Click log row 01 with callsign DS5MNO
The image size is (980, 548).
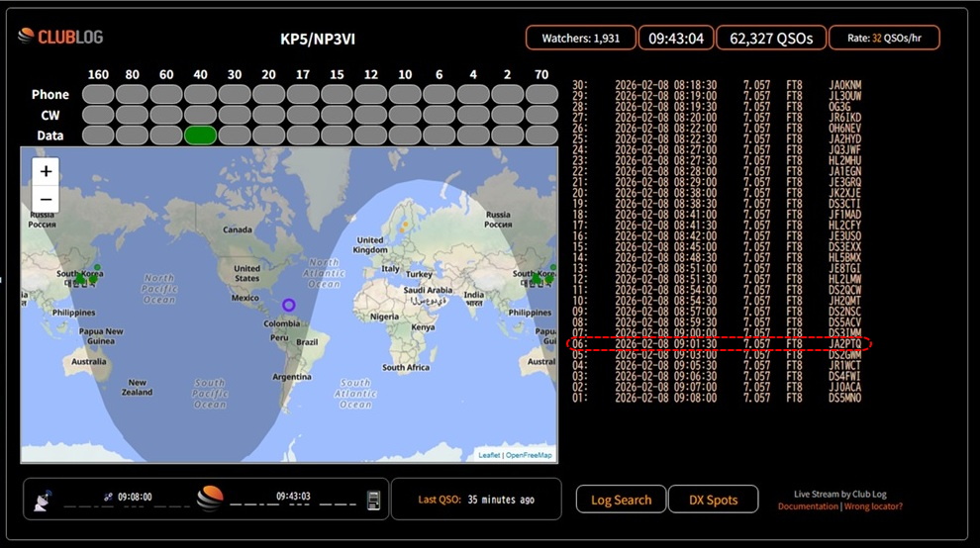click(x=717, y=398)
